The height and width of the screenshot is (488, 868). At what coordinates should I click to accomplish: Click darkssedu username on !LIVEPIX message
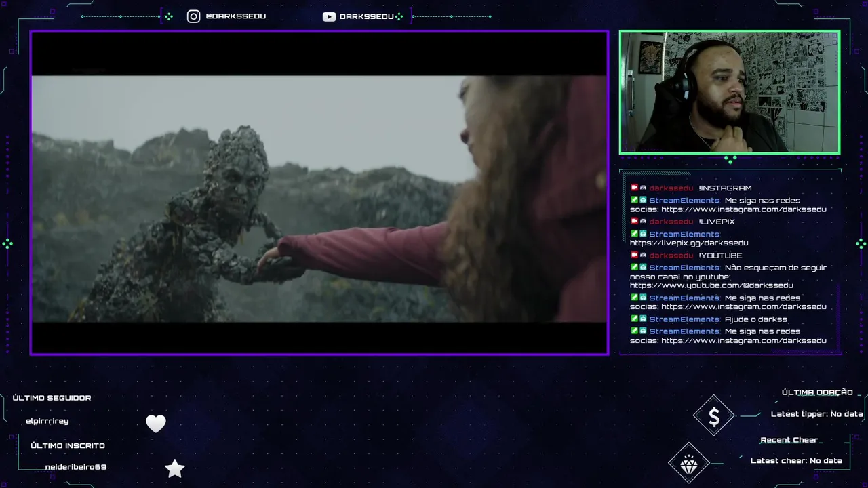(x=671, y=222)
